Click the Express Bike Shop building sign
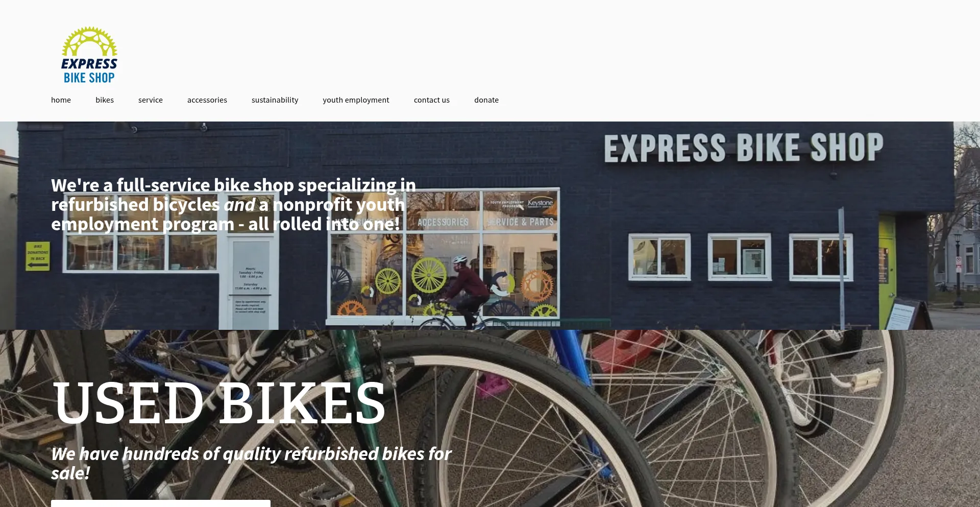Image resolution: width=980 pixels, height=507 pixels. click(744, 148)
